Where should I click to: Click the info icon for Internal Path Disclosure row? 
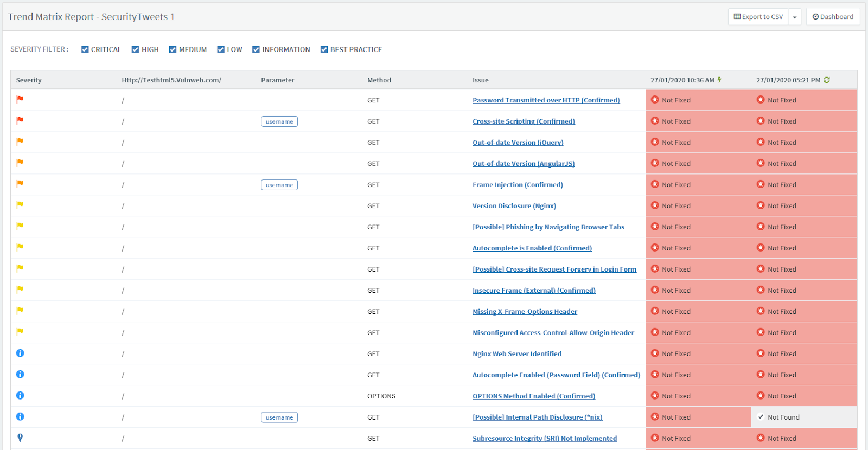[x=20, y=416]
